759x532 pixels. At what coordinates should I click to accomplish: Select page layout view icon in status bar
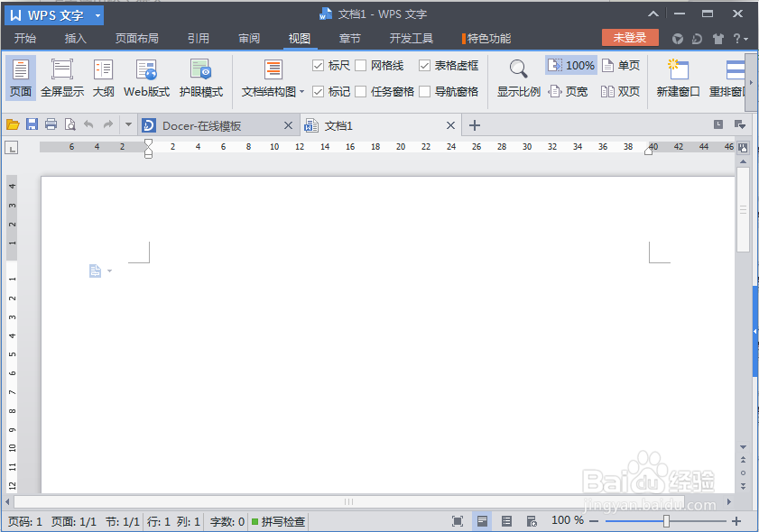tap(482, 521)
